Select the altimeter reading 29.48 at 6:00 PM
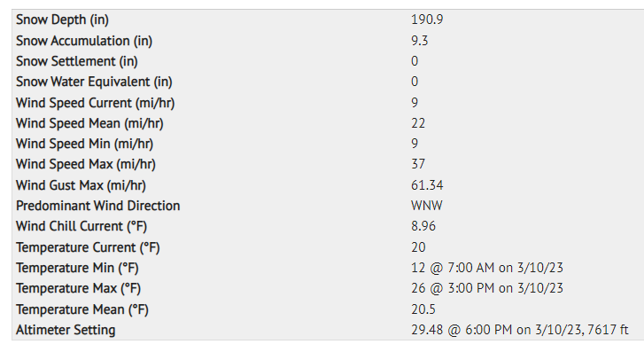644x352 pixels. pos(520,330)
